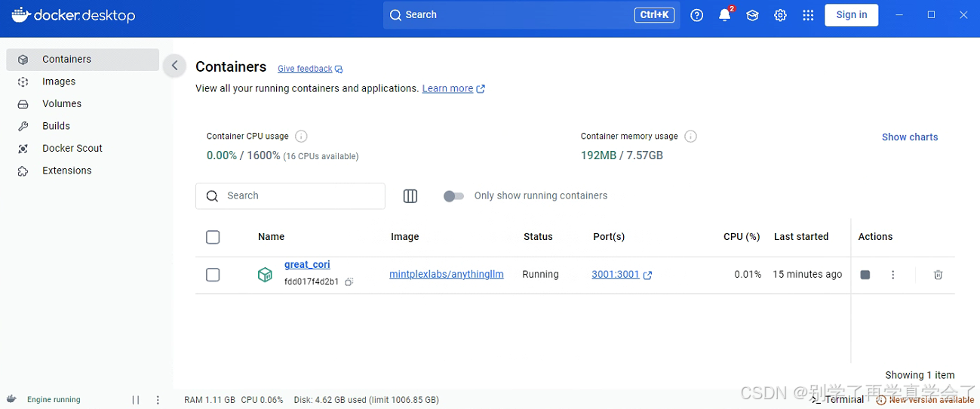The width and height of the screenshot is (980, 409).
Task: Open Docker Scout in sidebar
Action: (x=82, y=148)
